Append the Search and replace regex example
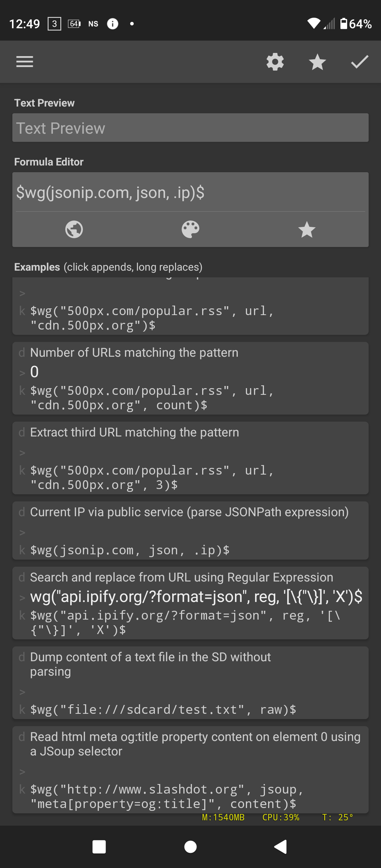 [190, 603]
